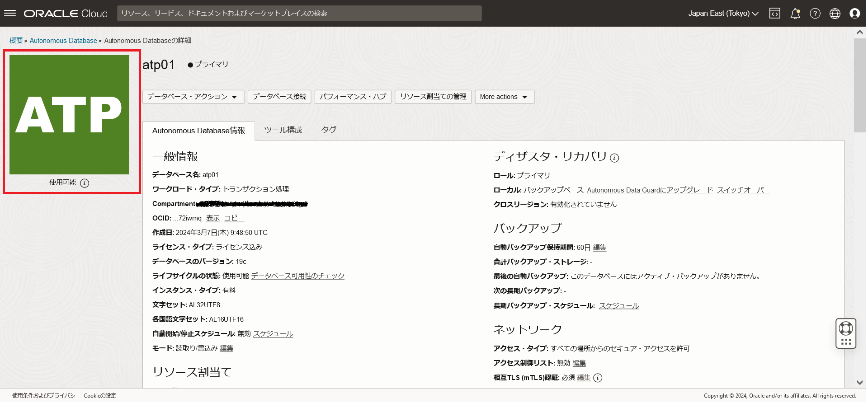This screenshot has width=868, height=403.
Task: Open スケジュール for 長期バックアップ
Action: point(619,306)
